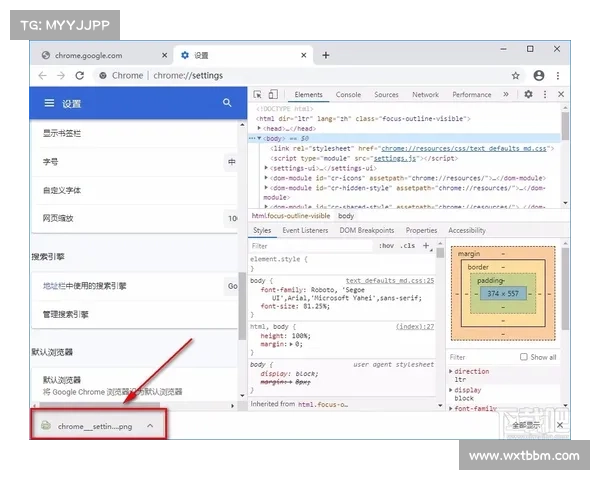The width and height of the screenshot is (600, 480).
Task: Toggle 显示书签栏 setting row
Action: 134,133
